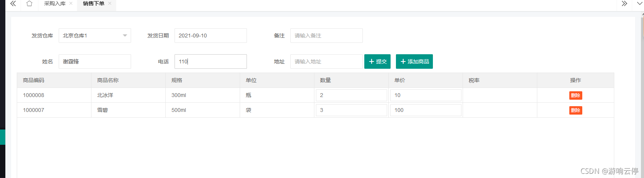Click the 雪碧 product name cell

click(x=128, y=110)
